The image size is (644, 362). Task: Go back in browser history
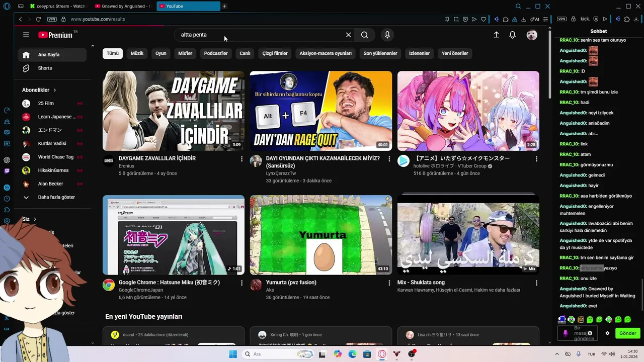(x=21, y=19)
